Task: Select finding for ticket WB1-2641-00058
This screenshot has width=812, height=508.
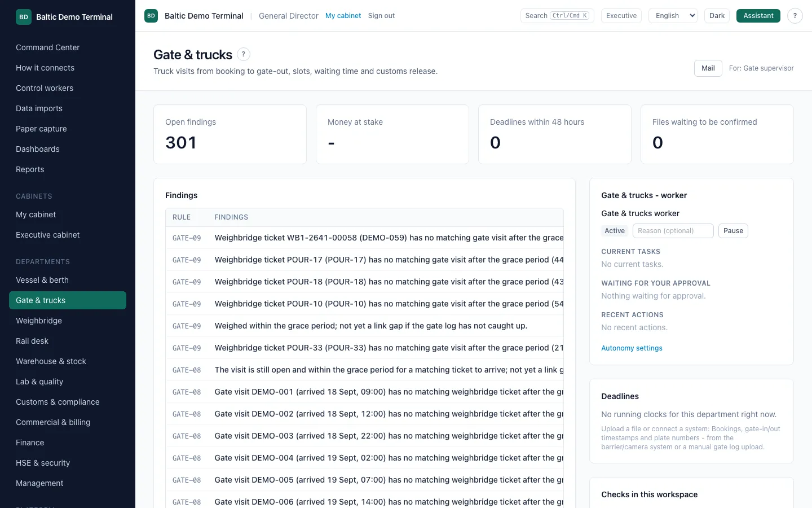Action: point(364,238)
